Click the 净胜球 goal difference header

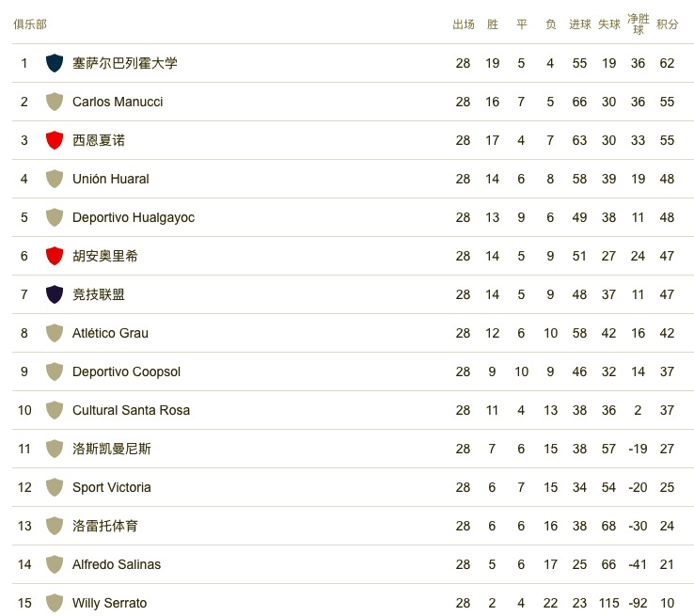click(x=638, y=24)
